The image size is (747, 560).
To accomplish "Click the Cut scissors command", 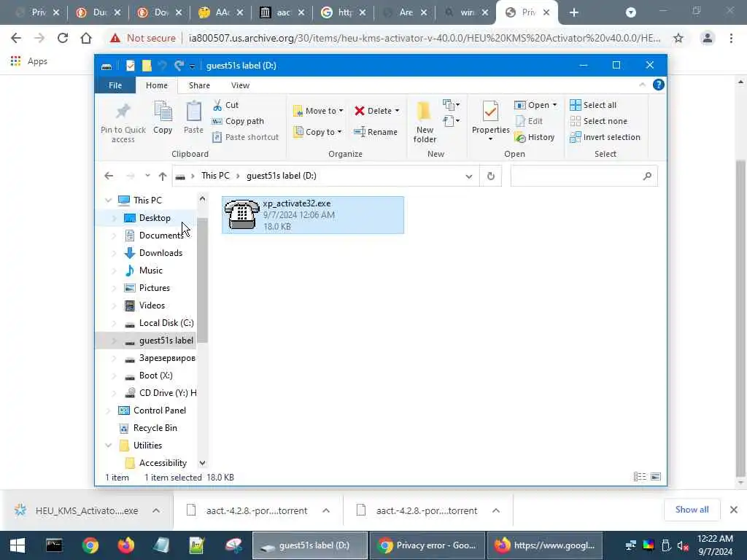I will [225, 105].
